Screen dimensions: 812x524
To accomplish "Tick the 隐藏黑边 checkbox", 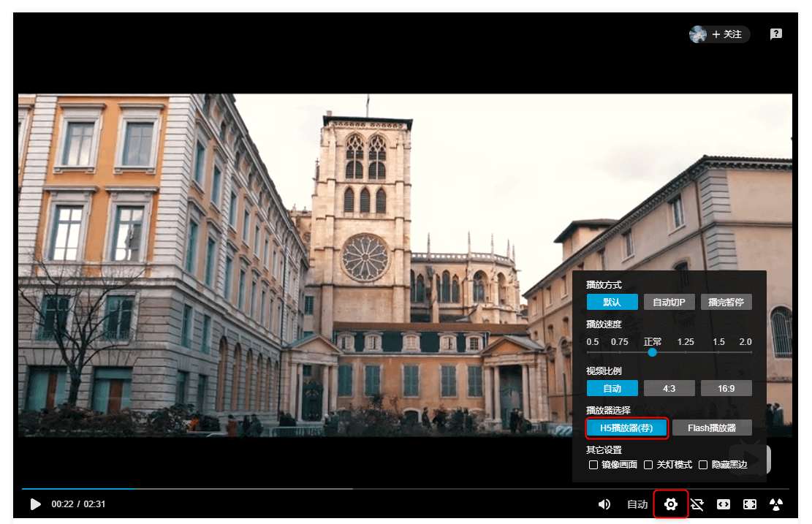I will click(x=703, y=465).
